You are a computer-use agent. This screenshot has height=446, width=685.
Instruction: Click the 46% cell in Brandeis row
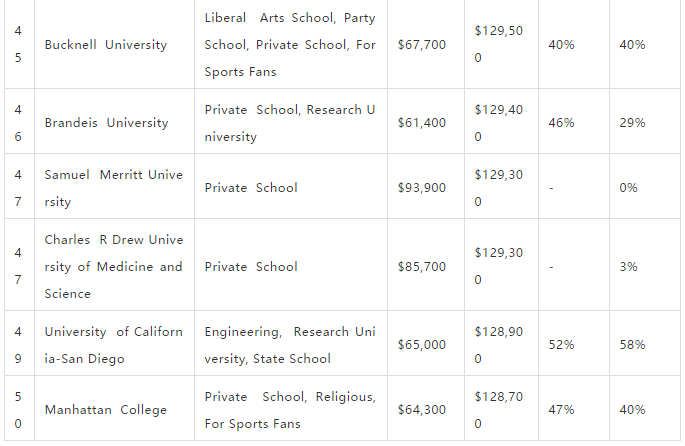point(574,123)
